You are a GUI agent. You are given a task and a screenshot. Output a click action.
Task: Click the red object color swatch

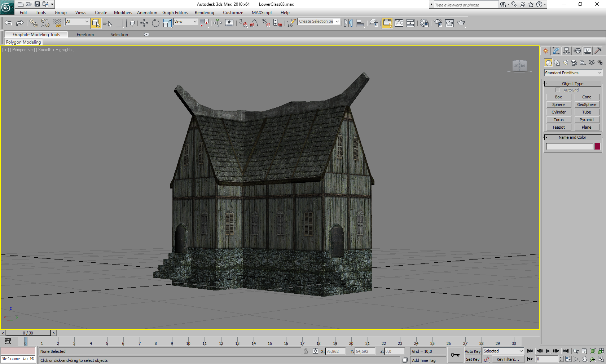(x=597, y=146)
